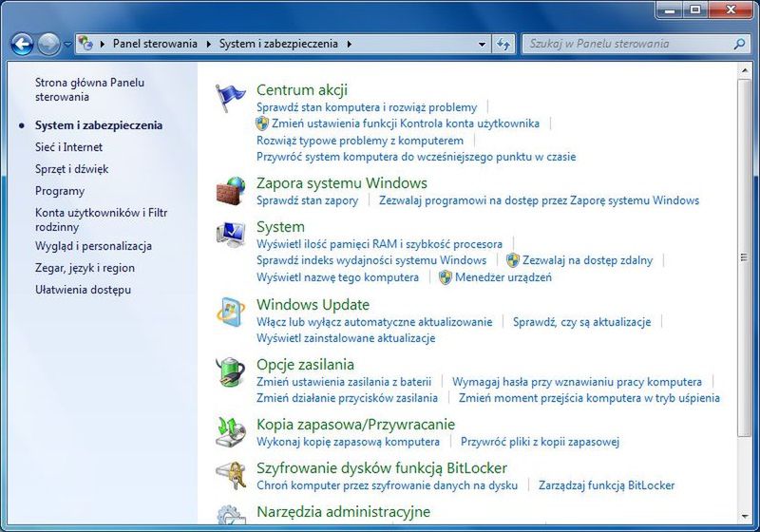Go back with the Back arrow button

[x=22, y=44]
